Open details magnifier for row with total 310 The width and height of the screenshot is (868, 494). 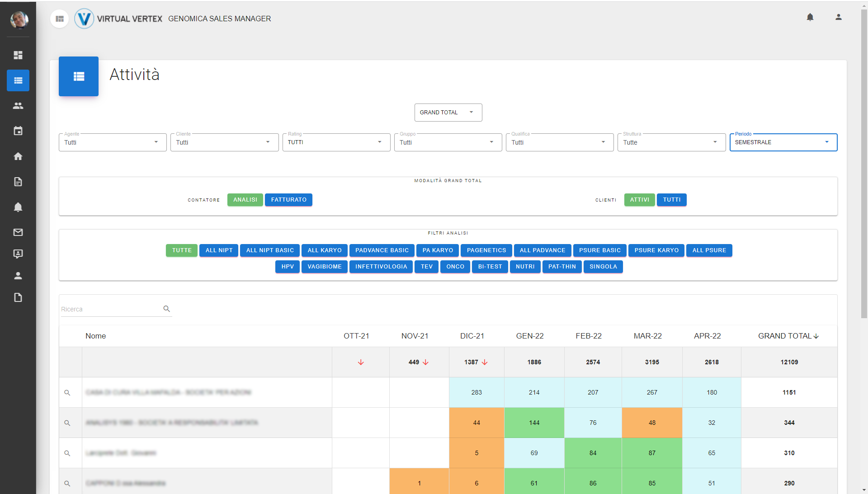[x=67, y=453]
